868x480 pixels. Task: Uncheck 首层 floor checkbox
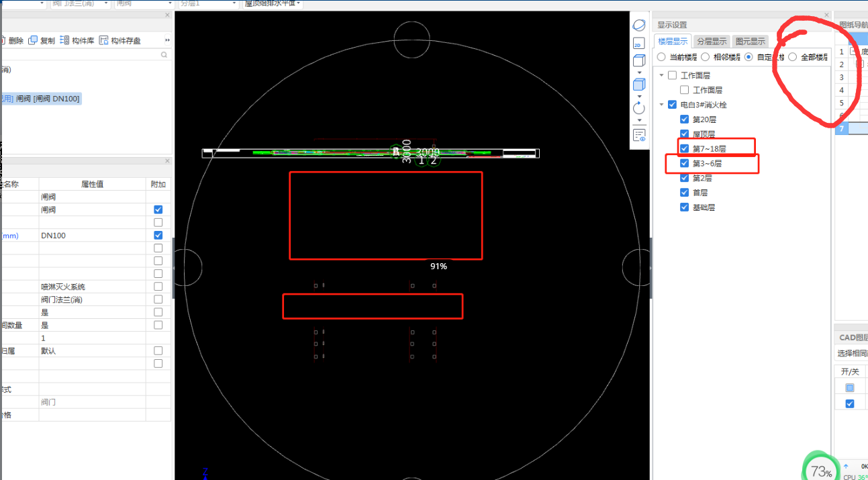point(685,193)
